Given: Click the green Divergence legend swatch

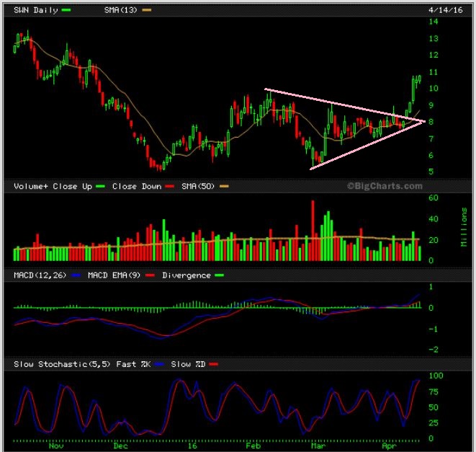Looking at the screenshot, I should [x=219, y=275].
